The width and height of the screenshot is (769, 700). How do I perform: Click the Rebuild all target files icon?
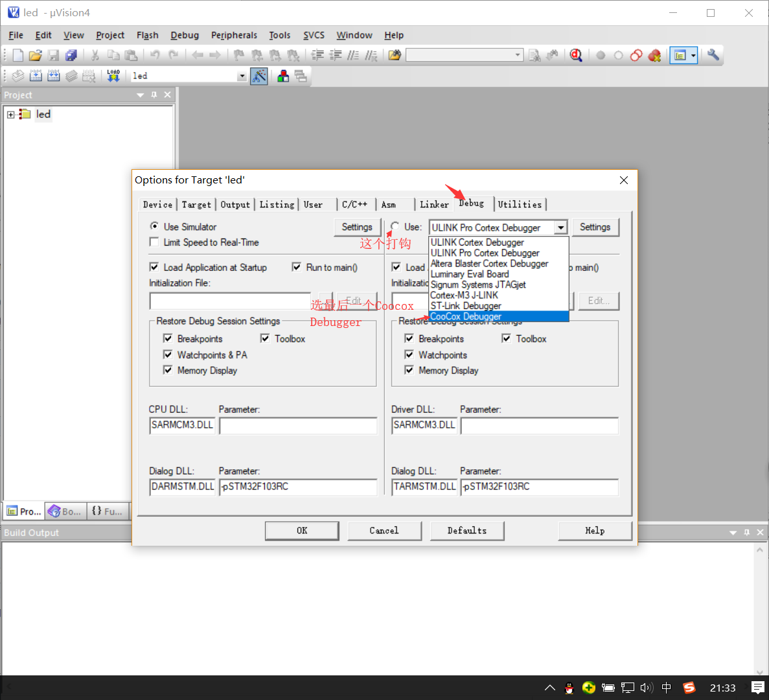pyautogui.click(x=54, y=76)
